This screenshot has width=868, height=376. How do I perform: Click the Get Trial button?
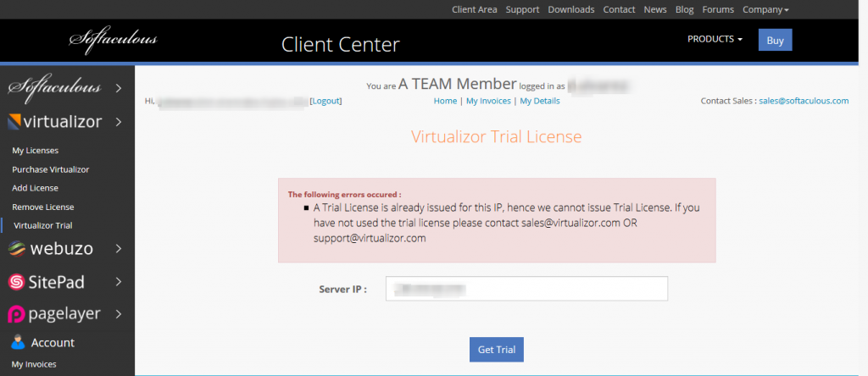tap(497, 350)
